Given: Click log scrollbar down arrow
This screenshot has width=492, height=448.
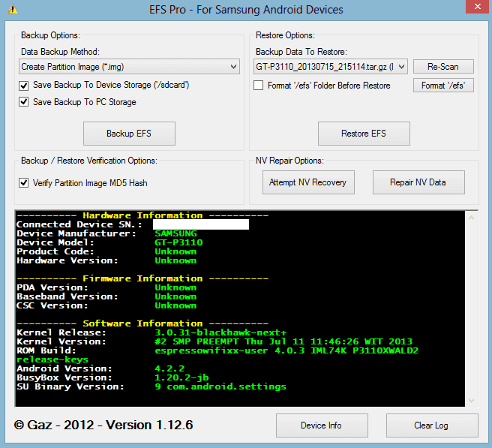Looking at the screenshot, I should [x=471, y=400].
